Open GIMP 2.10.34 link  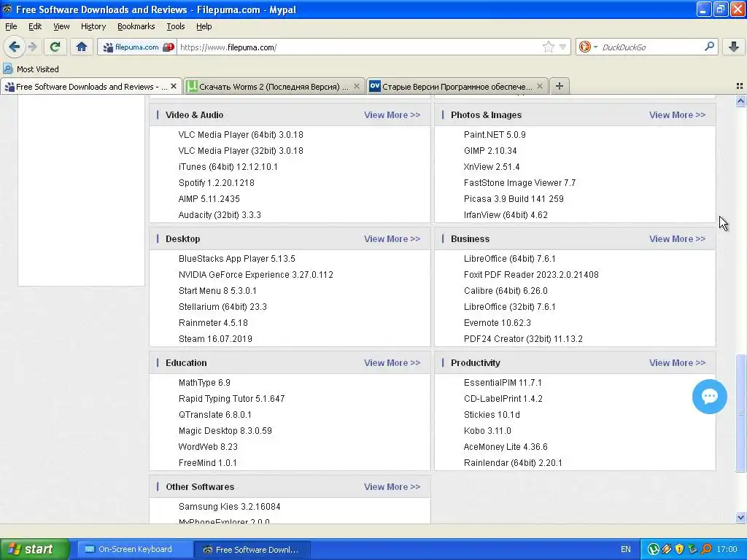pyautogui.click(x=490, y=150)
